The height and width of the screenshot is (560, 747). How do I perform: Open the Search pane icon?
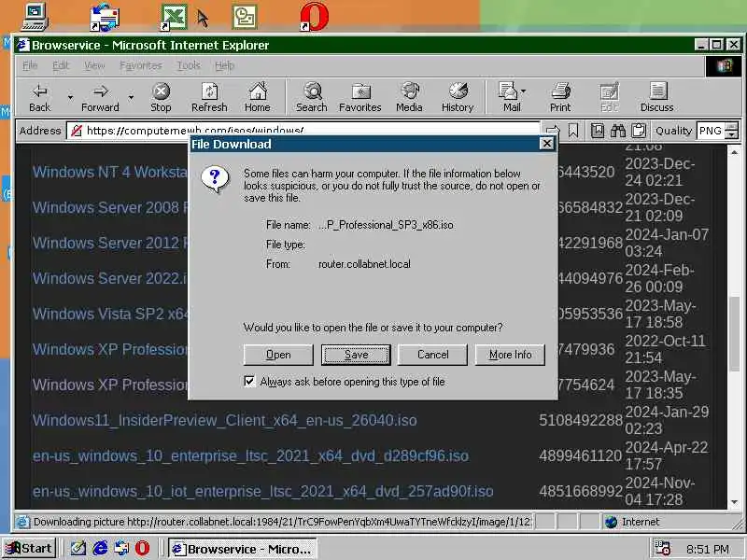coord(312,98)
